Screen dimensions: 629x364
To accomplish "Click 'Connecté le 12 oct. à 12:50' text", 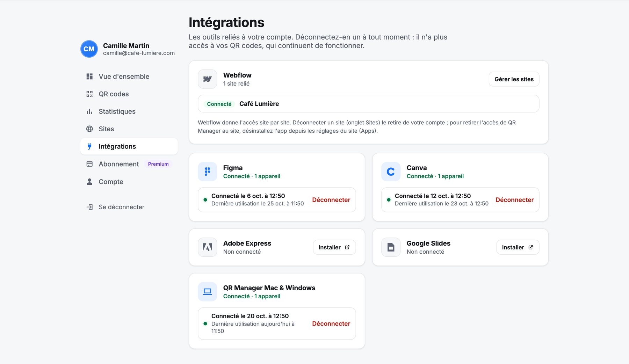I will pyautogui.click(x=433, y=196).
